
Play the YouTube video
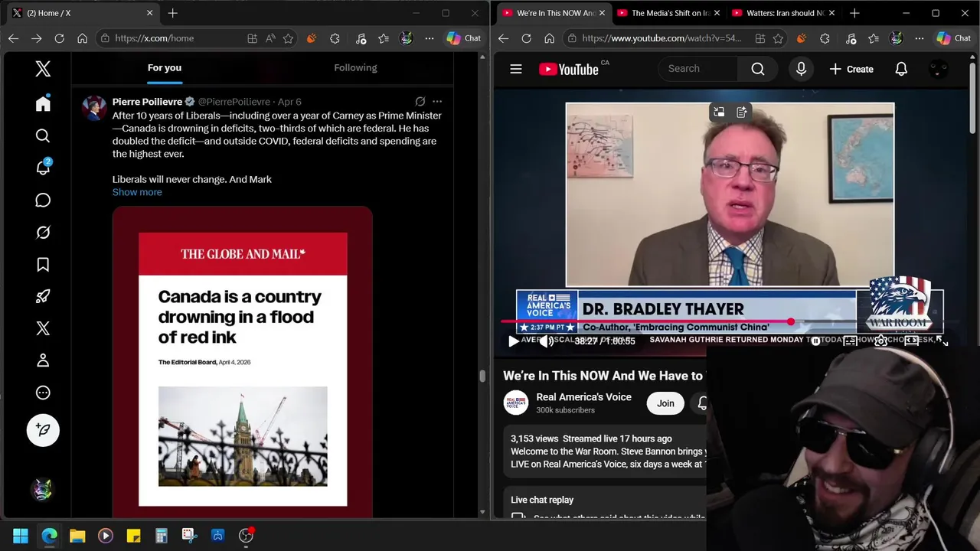(x=514, y=341)
